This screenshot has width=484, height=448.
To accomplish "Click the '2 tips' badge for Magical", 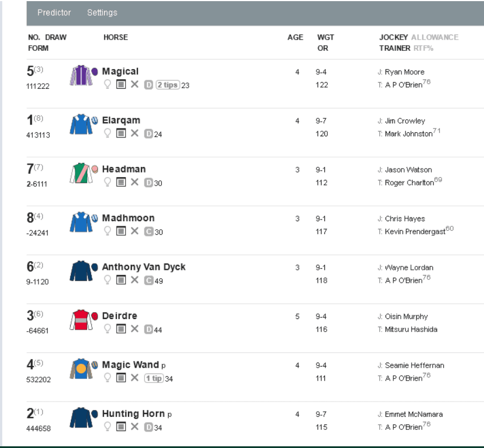I will click(x=168, y=85).
